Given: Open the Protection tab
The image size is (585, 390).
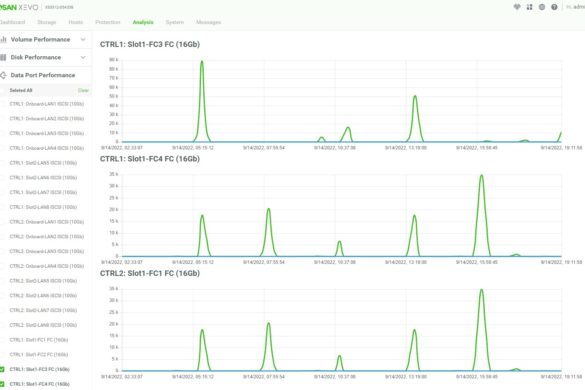Looking at the screenshot, I should click(x=108, y=22).
